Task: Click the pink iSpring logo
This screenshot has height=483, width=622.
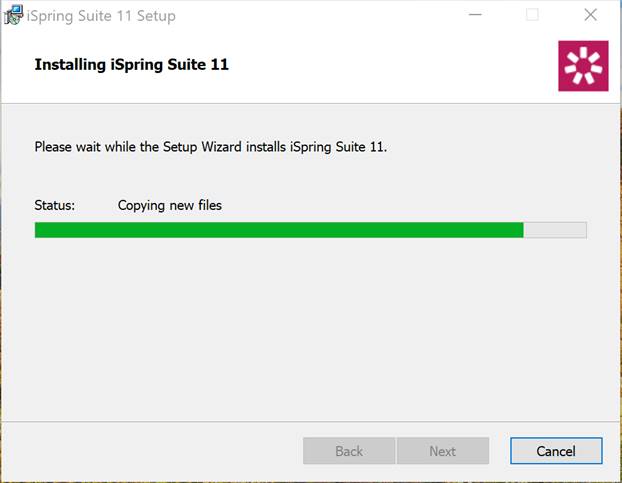Action: point(583,66)
